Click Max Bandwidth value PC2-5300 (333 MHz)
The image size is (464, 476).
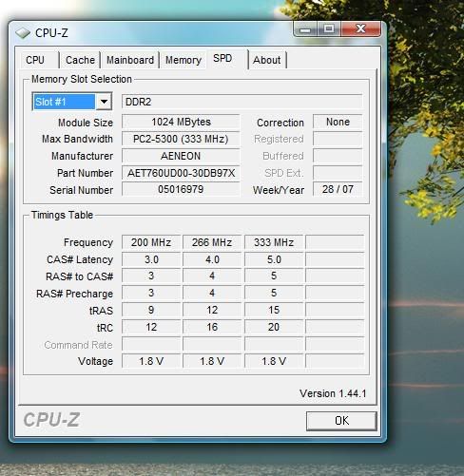click(181, 139)
